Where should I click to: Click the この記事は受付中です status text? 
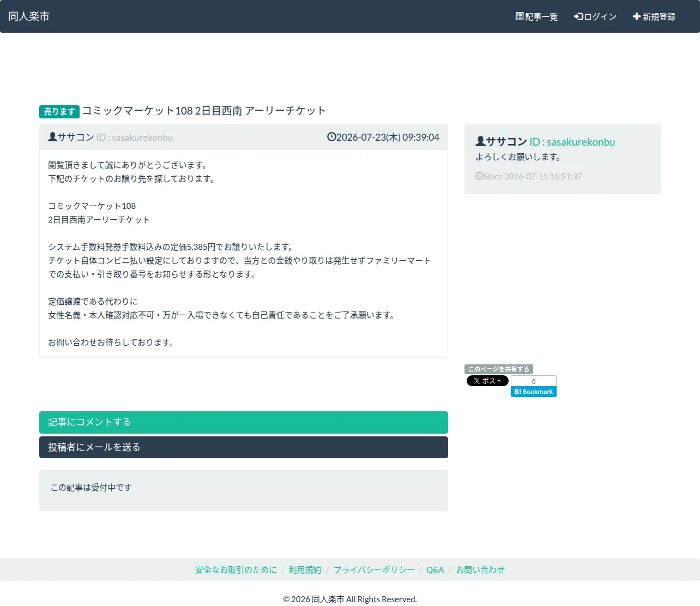(91, 488)
